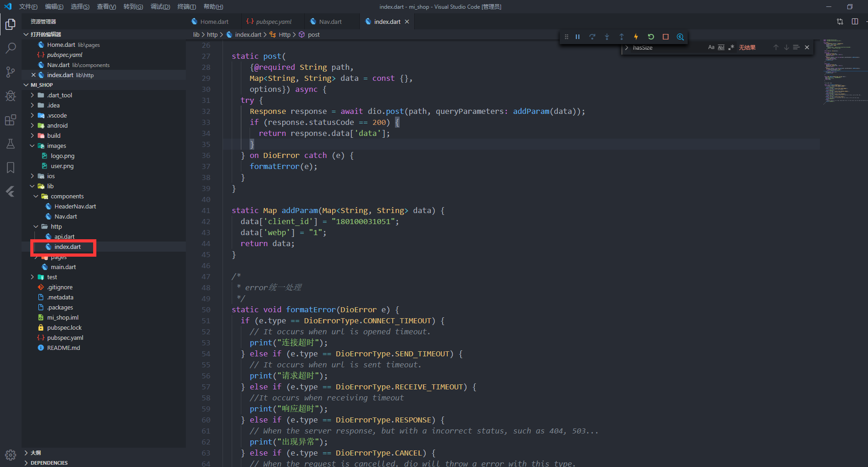Open HeaderNav.dart in the file tree
The image size is (868, 467).
click(x=75, y=206)
